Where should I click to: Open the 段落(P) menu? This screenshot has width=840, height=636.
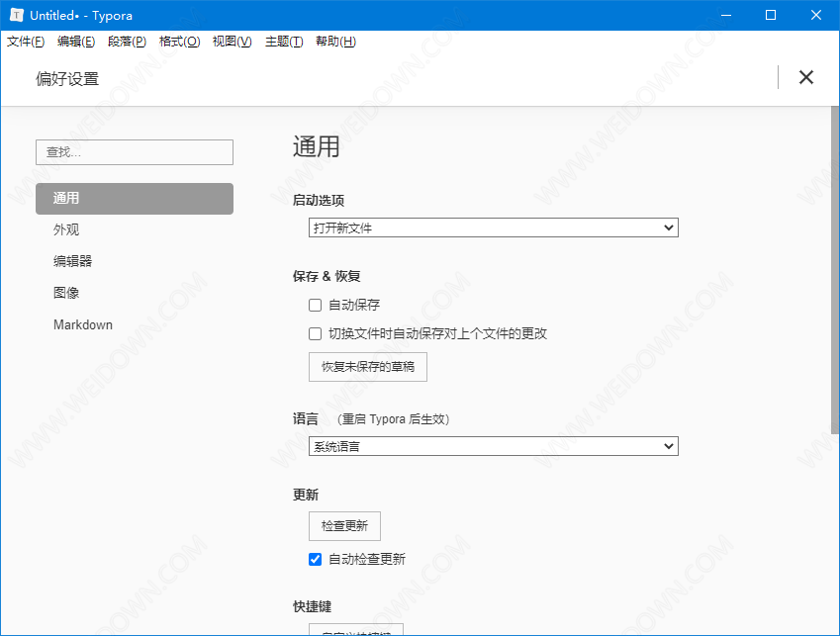click(x=127, y=42)
